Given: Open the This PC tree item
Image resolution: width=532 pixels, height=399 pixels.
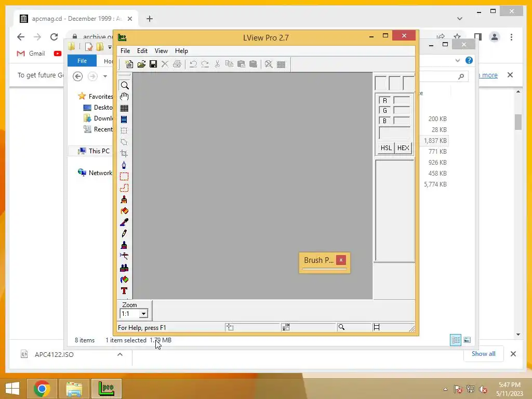Looking at the screenshot, I should click(x=95, y=151).
